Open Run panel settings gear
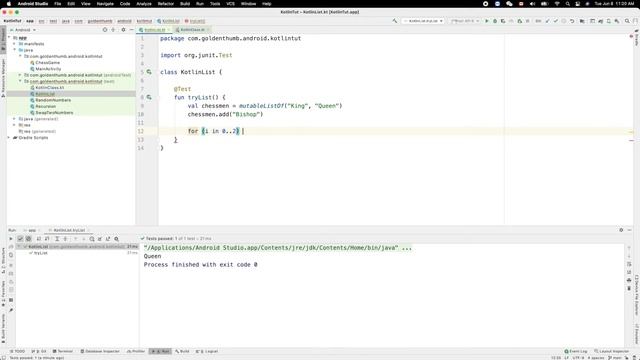 pyautogui.click(x=621, y=230)
